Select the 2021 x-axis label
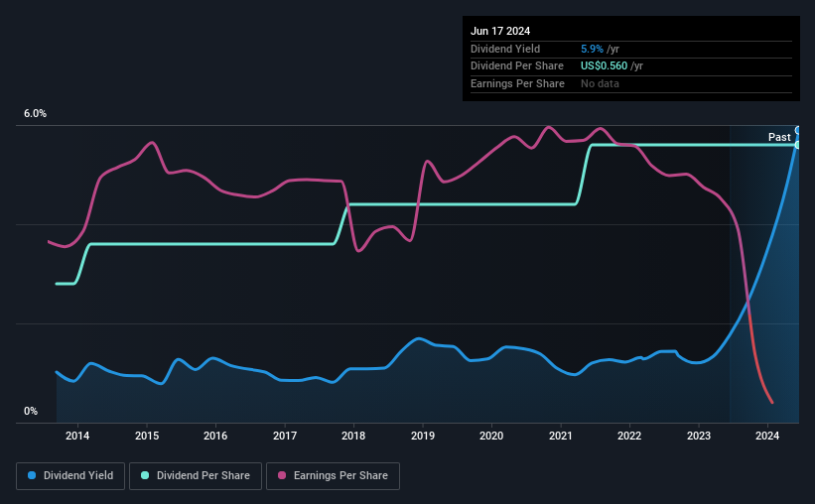Screen dimensions: 815x504 pyautogui.click(x=560, y=436)
